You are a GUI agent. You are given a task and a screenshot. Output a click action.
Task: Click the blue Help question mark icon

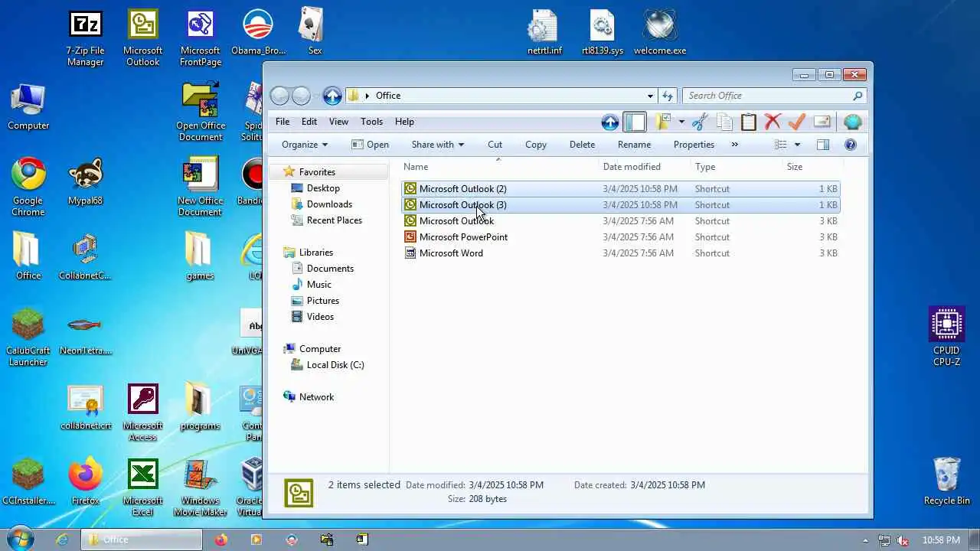(850, 145)
